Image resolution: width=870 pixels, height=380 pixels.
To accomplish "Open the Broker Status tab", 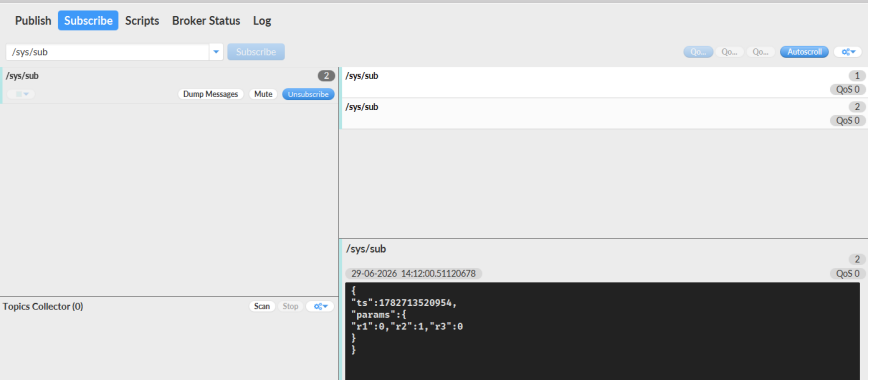I will tap(206, 21).
